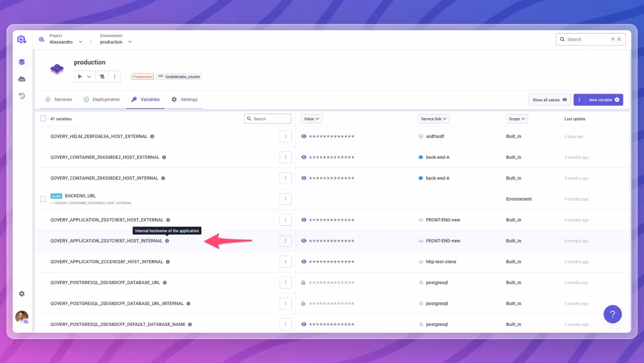
Task: Open the Value filter dropdown
Action: pyautogui.click(x=312, y=119)
